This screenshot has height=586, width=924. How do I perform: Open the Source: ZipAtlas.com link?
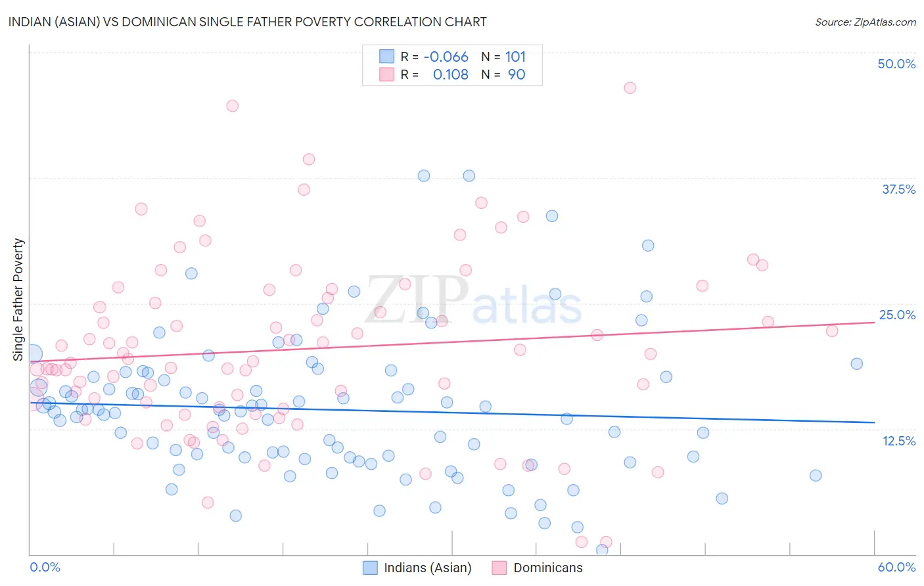pyautogui.click(x=866, y=22)
